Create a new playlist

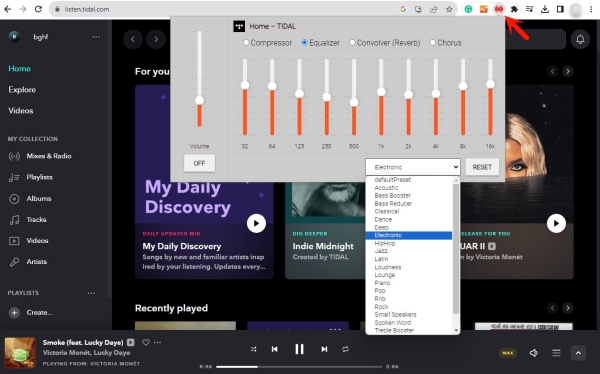pyautogui.click(x=31, y=313)
